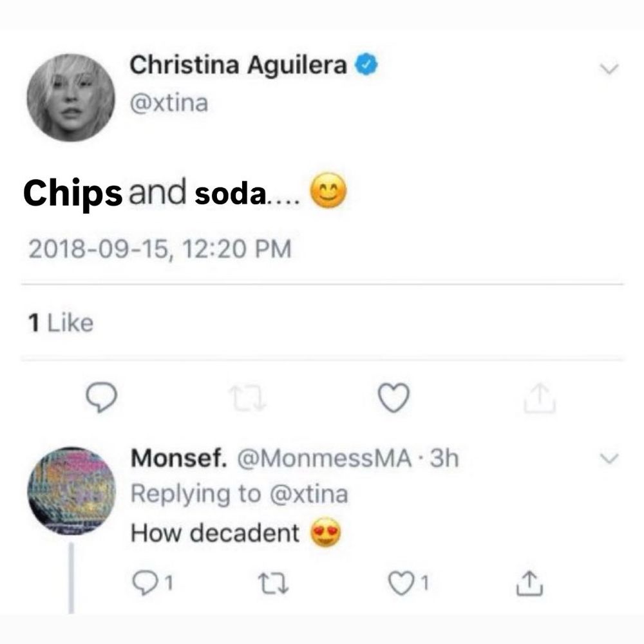Click the Monsef. display name
This screenshot has width=644, height=644.
click(x=178, y=458)
